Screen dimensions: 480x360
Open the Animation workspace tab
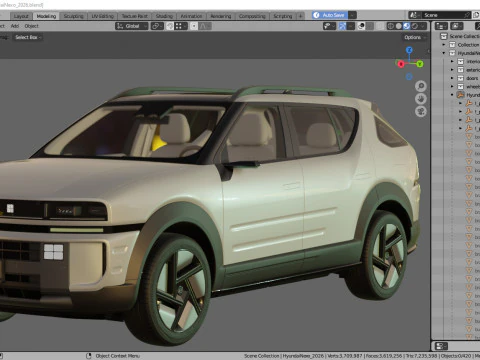[x=191, y=16]
